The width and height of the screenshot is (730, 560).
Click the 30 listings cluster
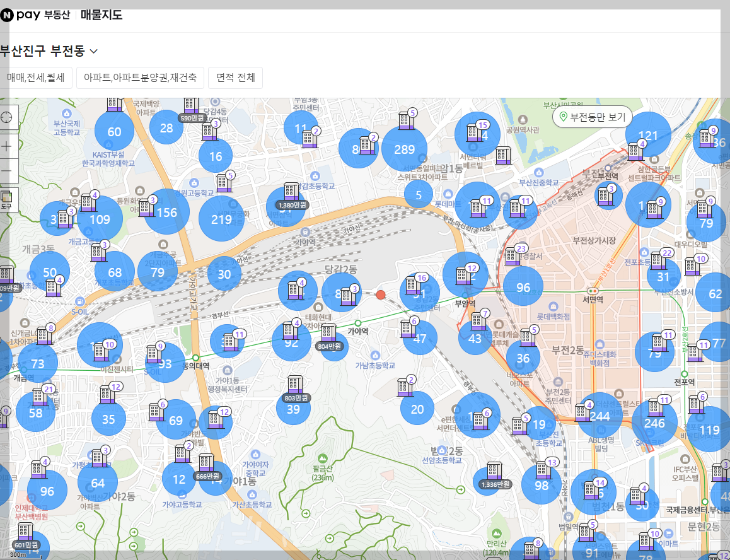click(224, 274)
